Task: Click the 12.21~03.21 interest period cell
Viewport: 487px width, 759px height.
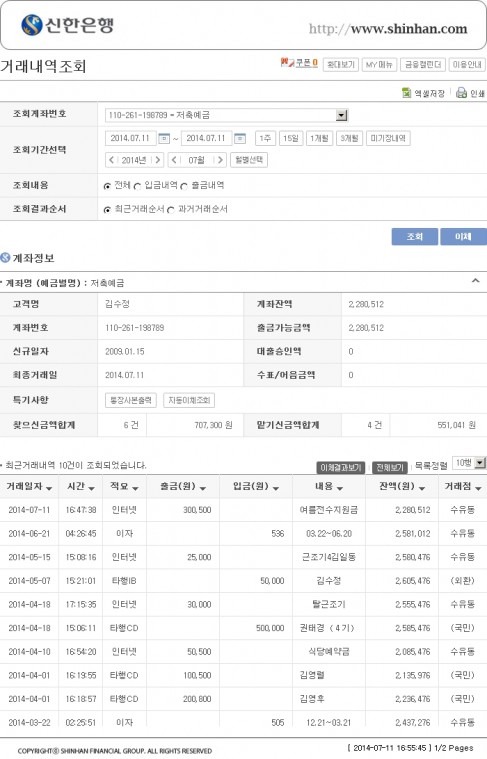Action: 329,722
